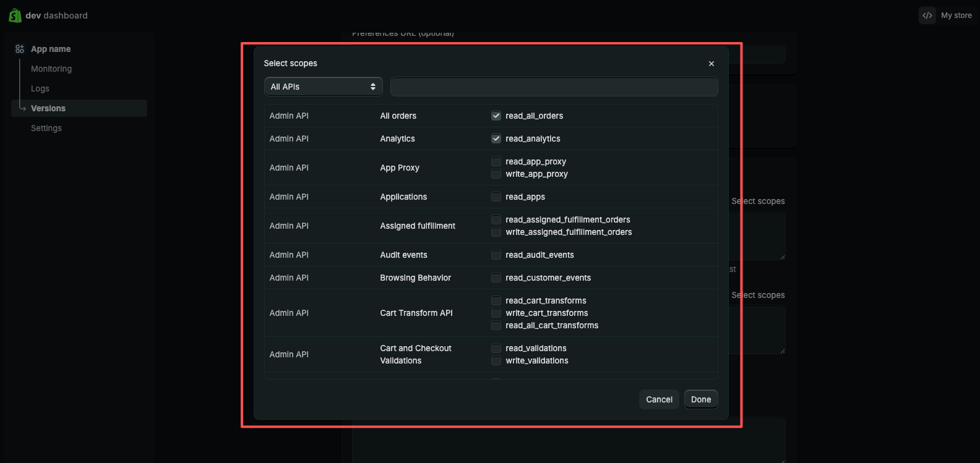This screenshot has height=463, width=980.
Task: Close the Select scopes dialog
Action: [x=711, y=64]
